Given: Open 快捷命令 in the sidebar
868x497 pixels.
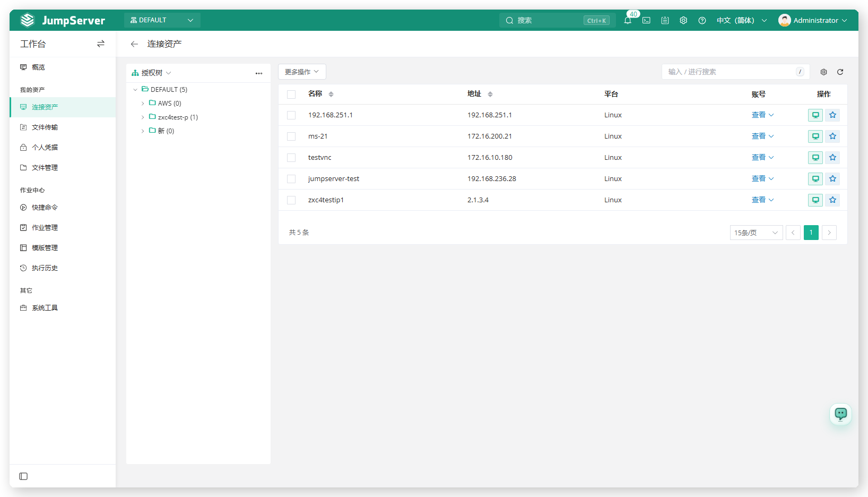Looking at the screenshot, I should click(63, 208).
